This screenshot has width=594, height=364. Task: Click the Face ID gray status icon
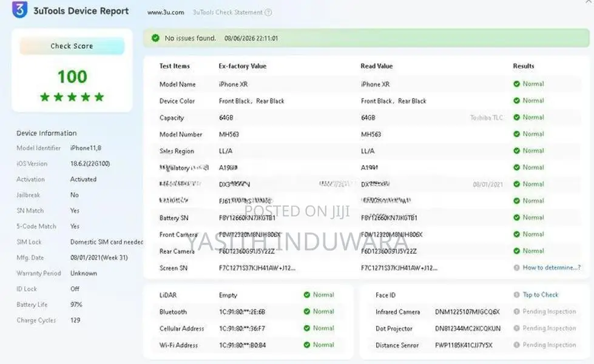516,295
